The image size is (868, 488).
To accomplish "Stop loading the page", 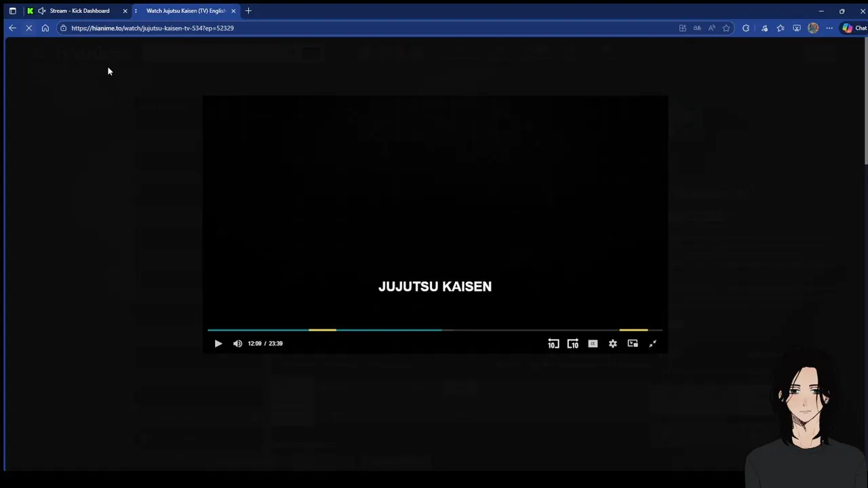I will pyautogui.click(x=28, y=28).
